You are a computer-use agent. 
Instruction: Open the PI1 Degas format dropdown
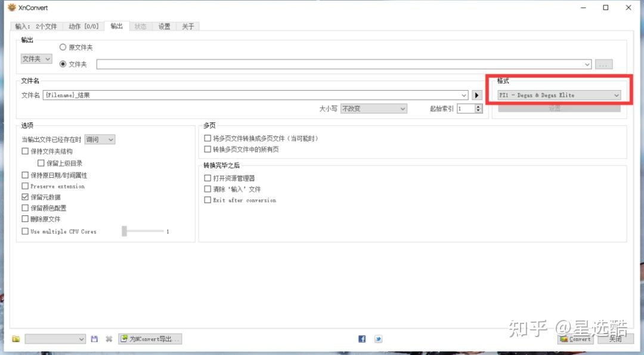pyautogui.click(x=559, y=95)
